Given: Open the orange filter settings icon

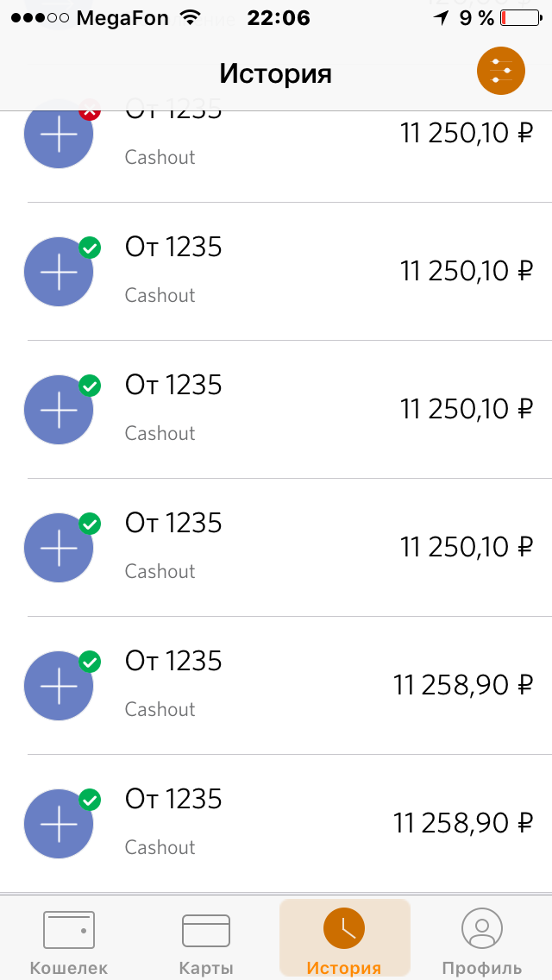Looking at the screenshot, I should [x=501, y=72].
